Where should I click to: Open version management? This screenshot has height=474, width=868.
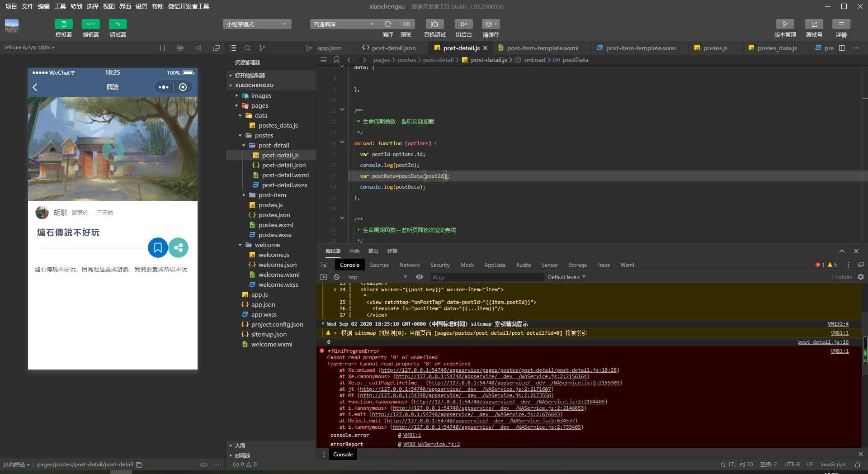(785, 24)
